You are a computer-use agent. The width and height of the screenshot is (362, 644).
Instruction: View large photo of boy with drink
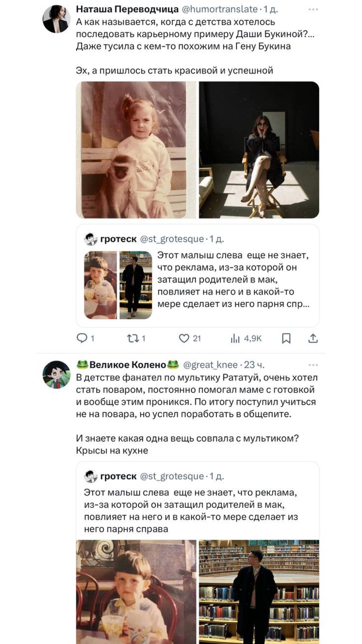point(136,592)
